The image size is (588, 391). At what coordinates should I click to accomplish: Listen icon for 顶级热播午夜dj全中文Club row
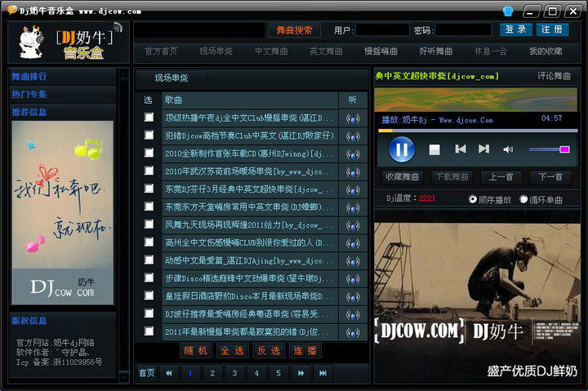point(353,118)
